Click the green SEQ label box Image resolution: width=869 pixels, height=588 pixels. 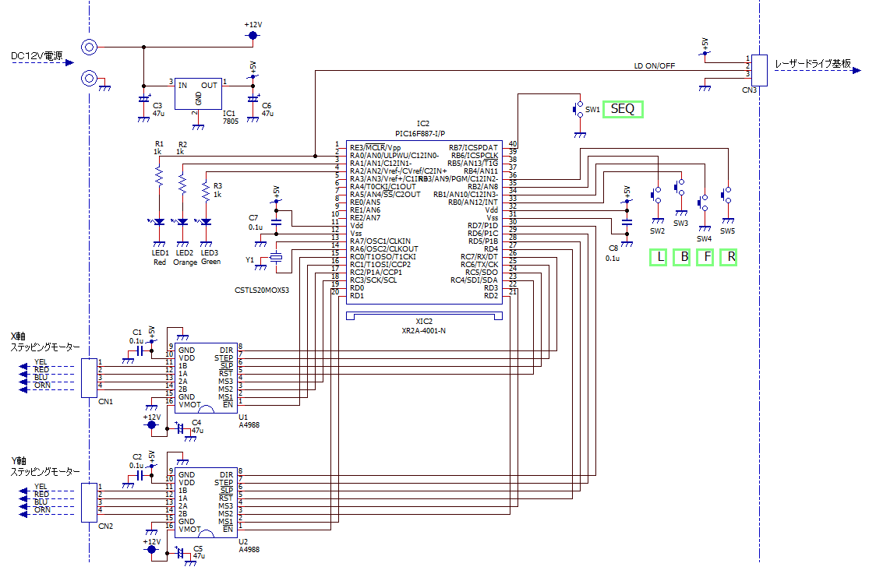tap(623, 109)
